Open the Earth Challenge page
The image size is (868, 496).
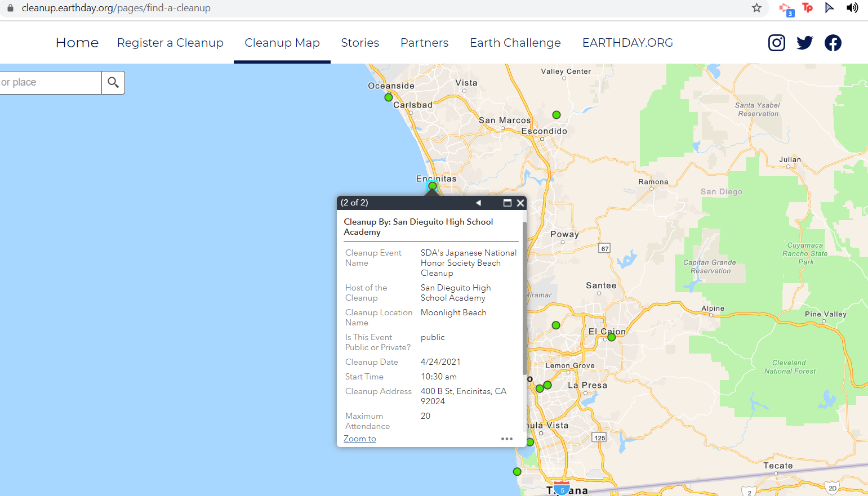pyautogui.click(x=515, y=43)
